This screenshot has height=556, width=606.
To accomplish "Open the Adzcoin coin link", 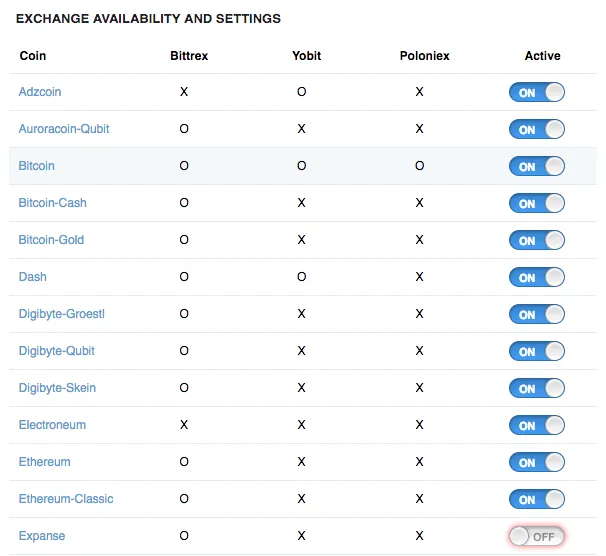I will point(40,92).
